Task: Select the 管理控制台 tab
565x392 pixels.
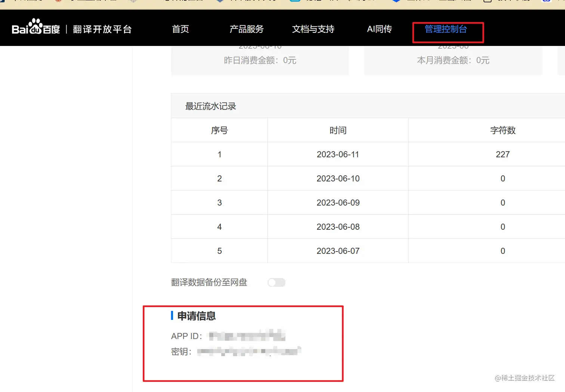Action: click(446, 29)
